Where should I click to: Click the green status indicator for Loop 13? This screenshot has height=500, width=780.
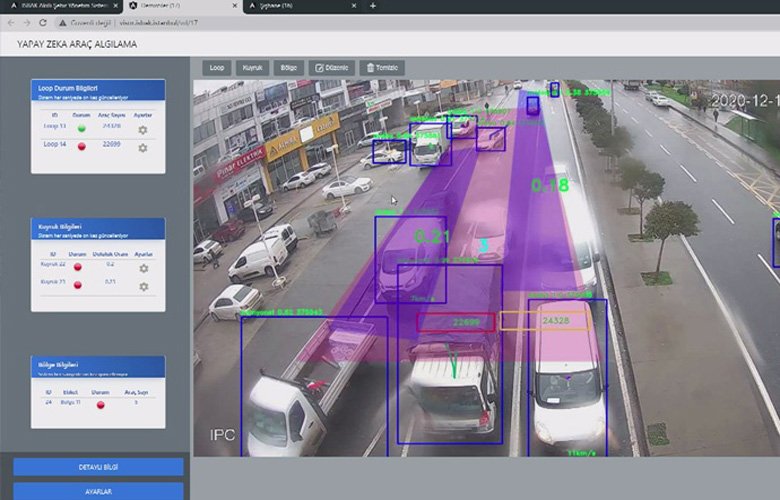[82, 128]
